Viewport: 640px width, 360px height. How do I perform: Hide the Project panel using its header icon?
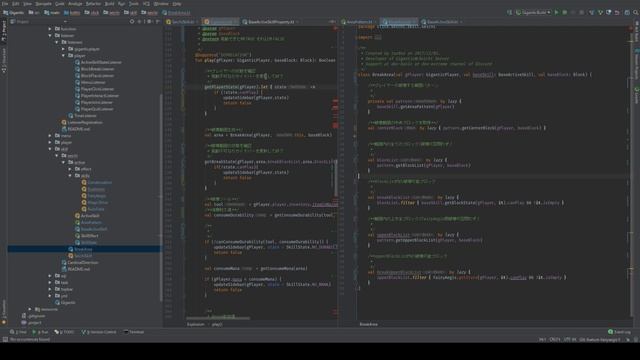158,22
